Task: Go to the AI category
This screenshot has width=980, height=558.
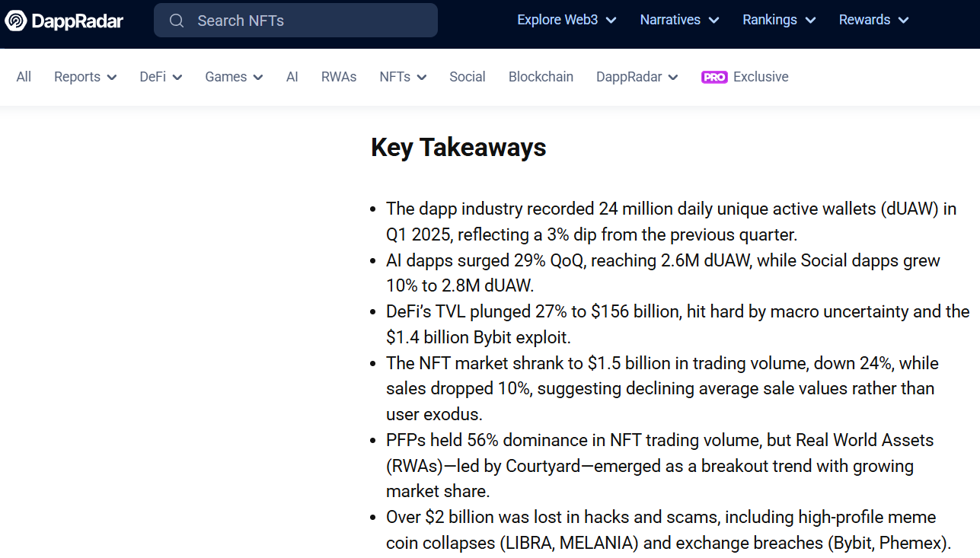Action: coord(292,77)
